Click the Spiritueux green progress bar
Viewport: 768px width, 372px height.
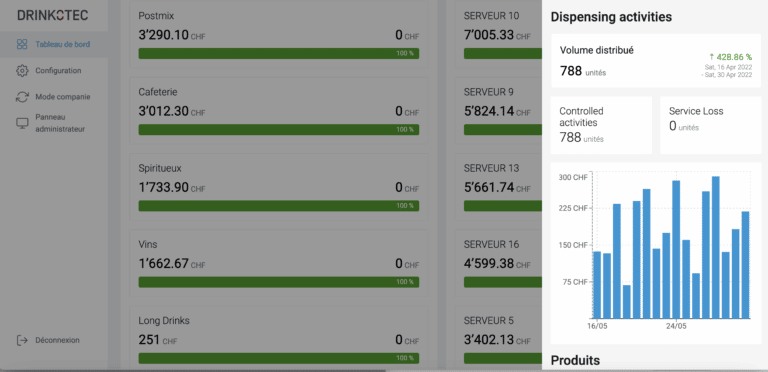tap(279, 206)
